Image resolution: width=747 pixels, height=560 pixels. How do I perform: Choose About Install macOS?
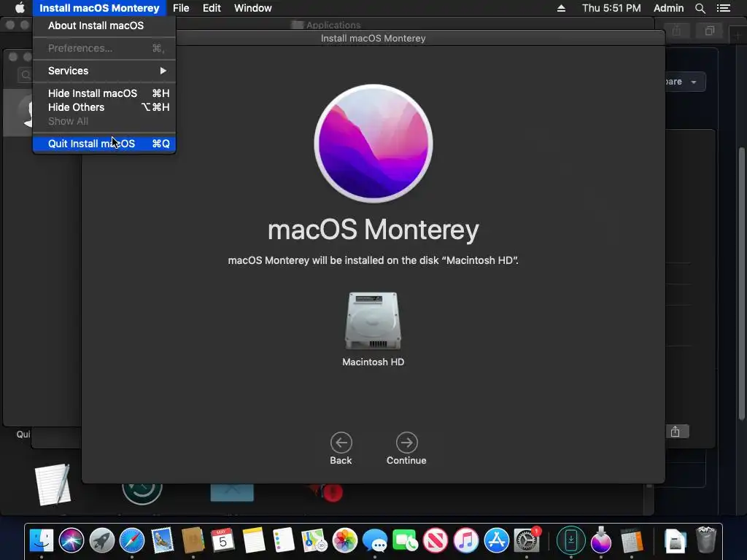click(x=104, y=26)
